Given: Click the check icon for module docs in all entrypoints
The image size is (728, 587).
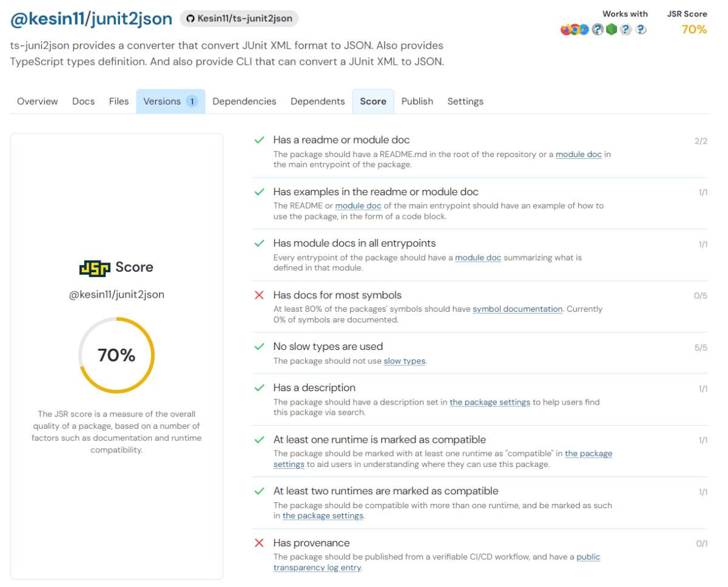Looking at the screenshot, I should pos(259,243).
